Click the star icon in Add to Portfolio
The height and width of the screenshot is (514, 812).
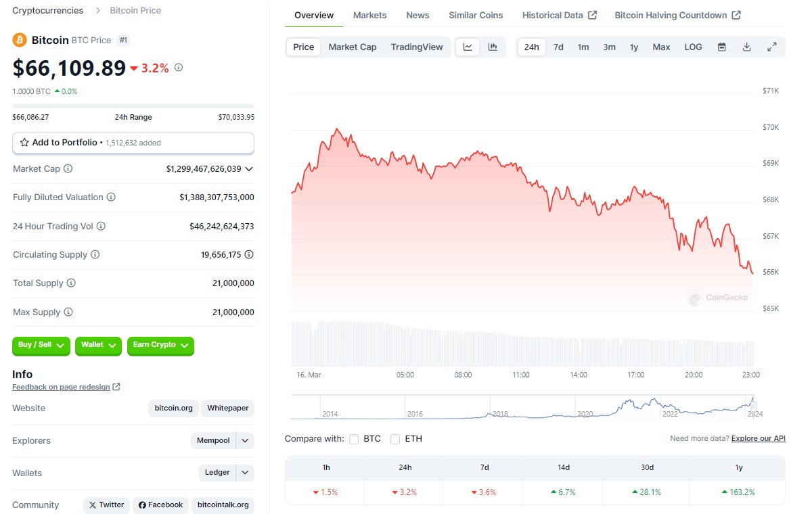pyautogui.click(x=24, y=143)
